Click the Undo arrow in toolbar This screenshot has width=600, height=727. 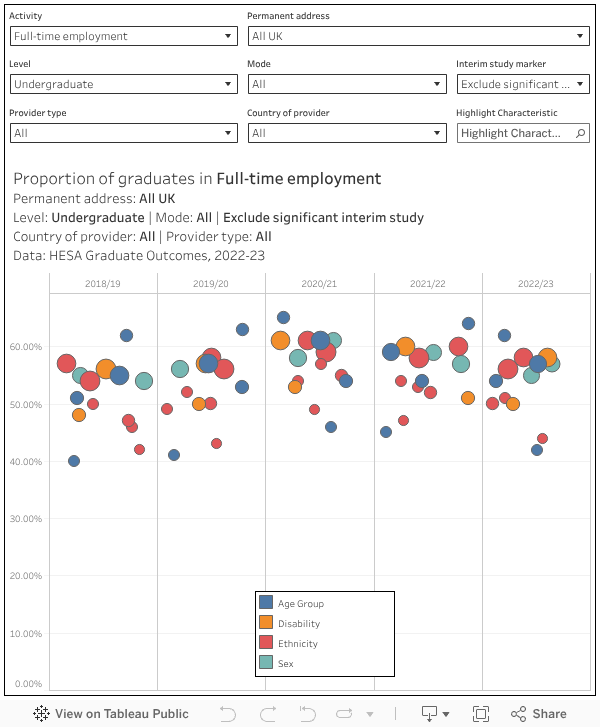coord(228,713)
